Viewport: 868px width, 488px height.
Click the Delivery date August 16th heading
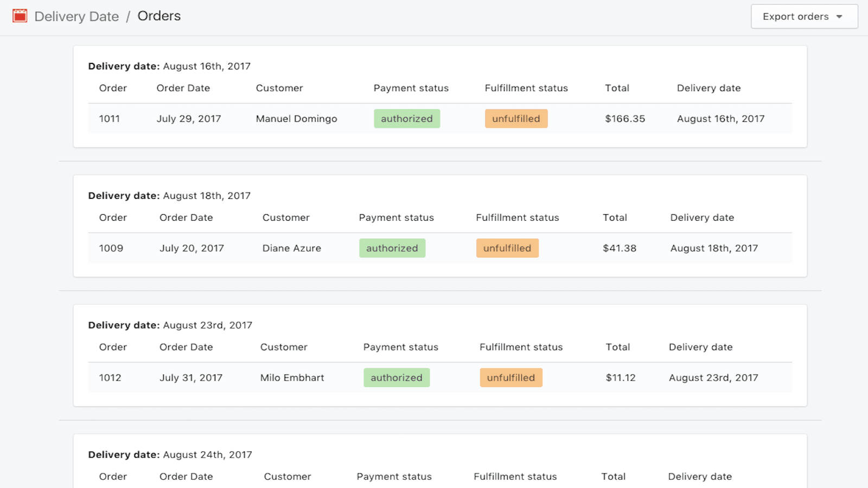pos(169,66)
